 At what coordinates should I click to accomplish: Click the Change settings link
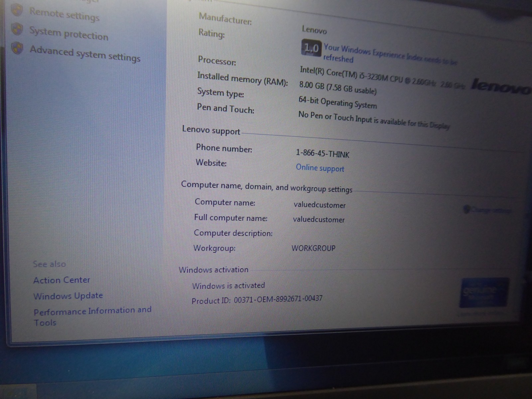click(488, 210)
